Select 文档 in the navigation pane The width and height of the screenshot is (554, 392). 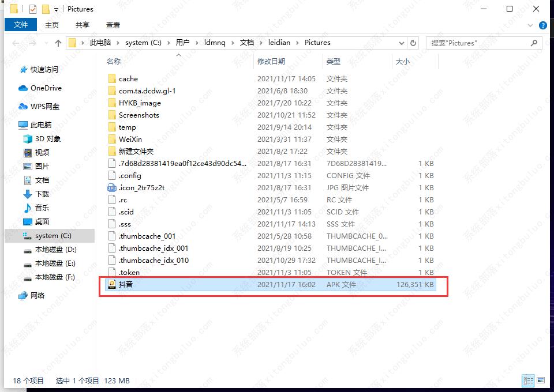42,180
